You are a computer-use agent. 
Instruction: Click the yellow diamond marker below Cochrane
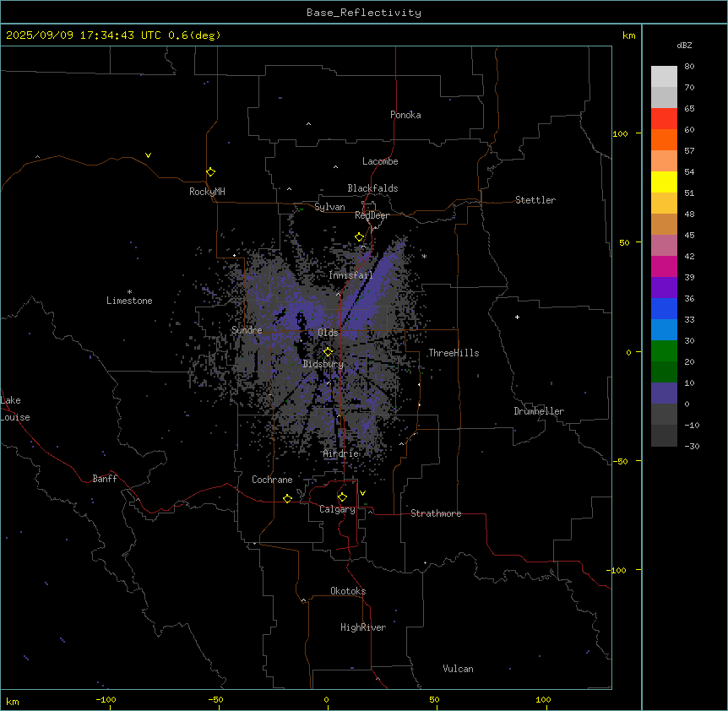pos(287,498)
